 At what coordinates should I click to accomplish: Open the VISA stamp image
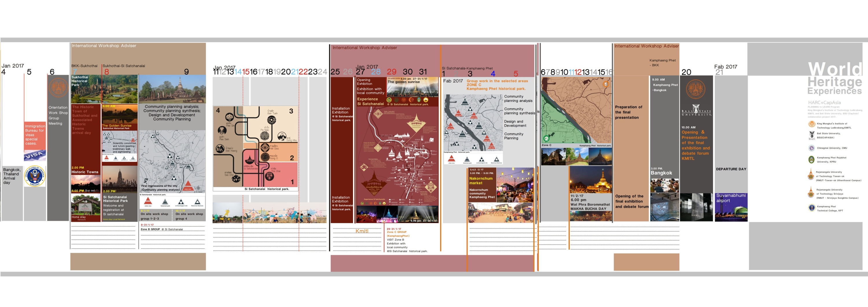(x=35, y=155)
